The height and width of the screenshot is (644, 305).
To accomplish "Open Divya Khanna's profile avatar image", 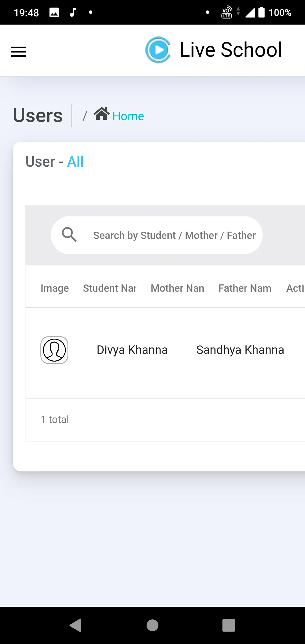I will point(55,350).
